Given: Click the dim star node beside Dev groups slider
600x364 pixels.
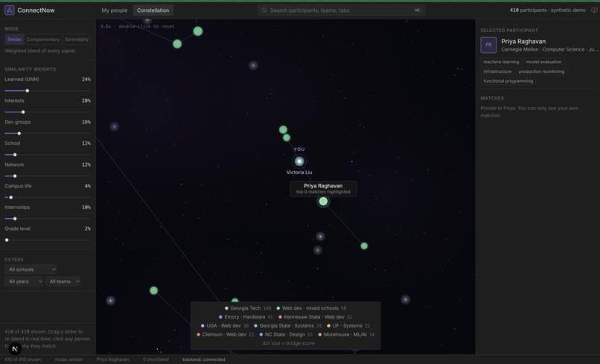Looking at the screenshot, I should point(115,127).
